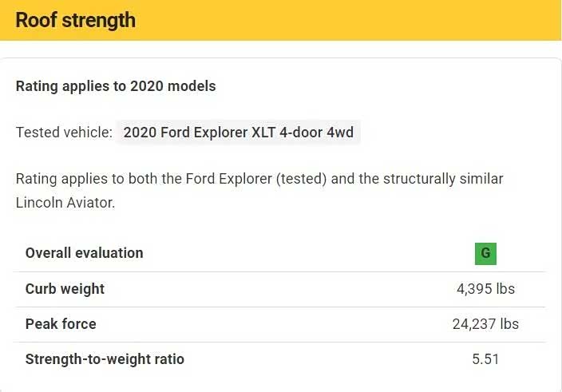Image resolution: width=562 pixels, height=392 pixels.
Task: Select the 4,395 lbs curb weight value
Action: click(485, 289)
